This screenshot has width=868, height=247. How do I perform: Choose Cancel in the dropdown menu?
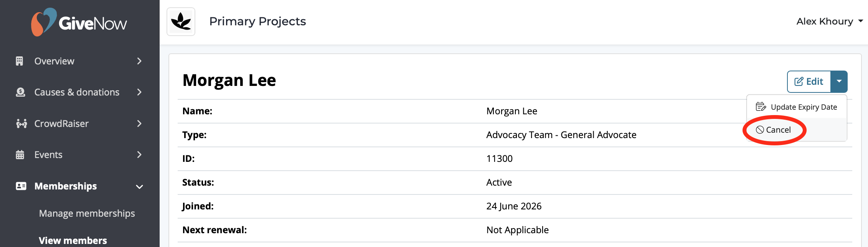[x=797, y=130]
